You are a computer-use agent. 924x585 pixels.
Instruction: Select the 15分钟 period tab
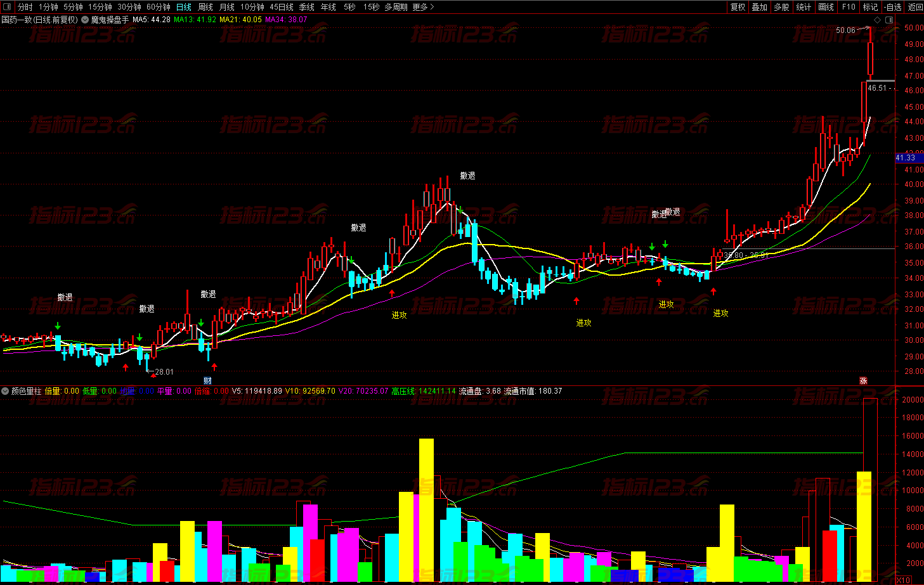pyautogui.click(x=100, y=7)
